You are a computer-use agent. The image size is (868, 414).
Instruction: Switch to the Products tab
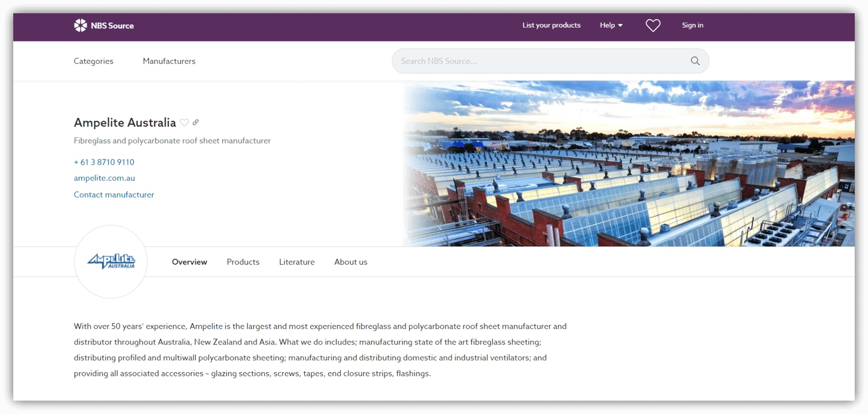click(x=243, y=262)
